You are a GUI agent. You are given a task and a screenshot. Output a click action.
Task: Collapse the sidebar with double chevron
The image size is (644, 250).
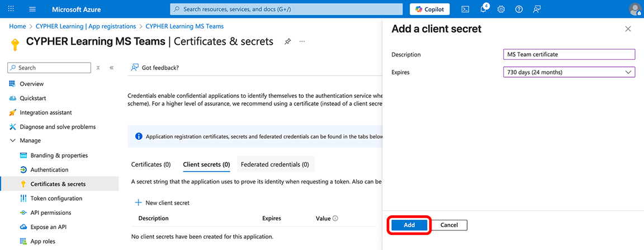tap(111, 68)
